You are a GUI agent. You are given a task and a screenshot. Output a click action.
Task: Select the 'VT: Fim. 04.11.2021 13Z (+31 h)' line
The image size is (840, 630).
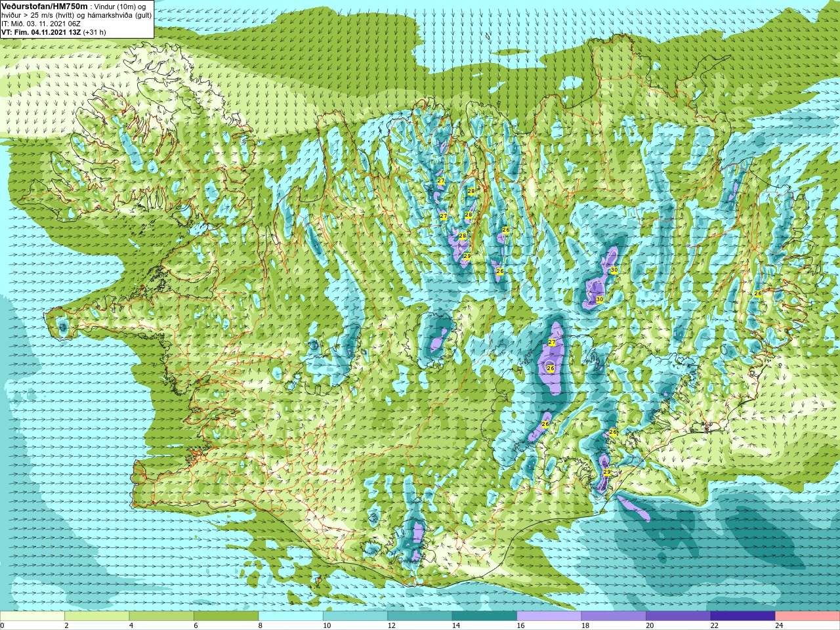coord(54,32)
